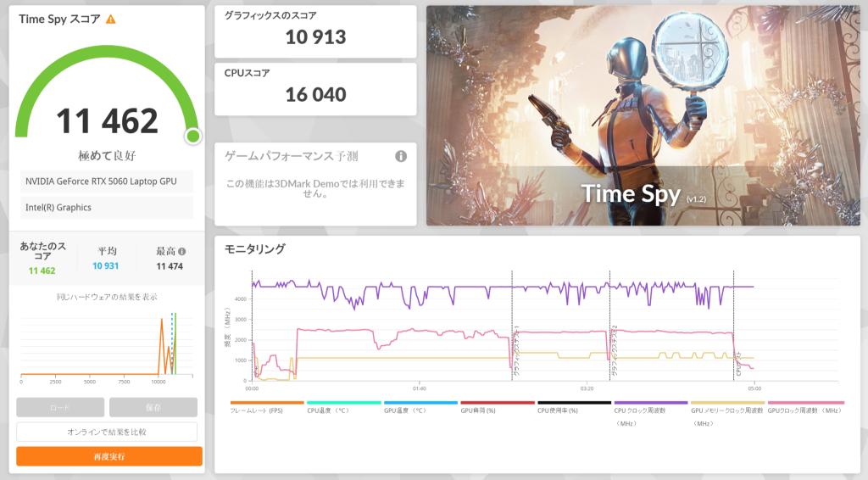
Task: Toggle GPU メモリークロック周波数 legend entry
Action: click(x=726, y=410)
